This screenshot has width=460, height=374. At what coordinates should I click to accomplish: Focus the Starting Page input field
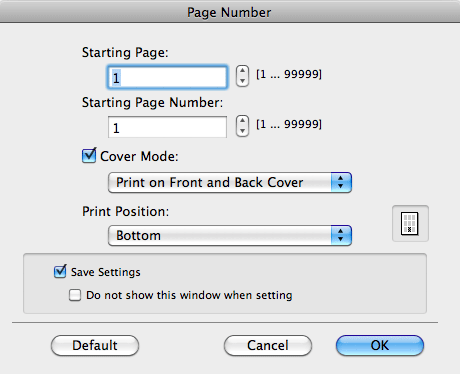pyautogui.click(x=167, y=77)
